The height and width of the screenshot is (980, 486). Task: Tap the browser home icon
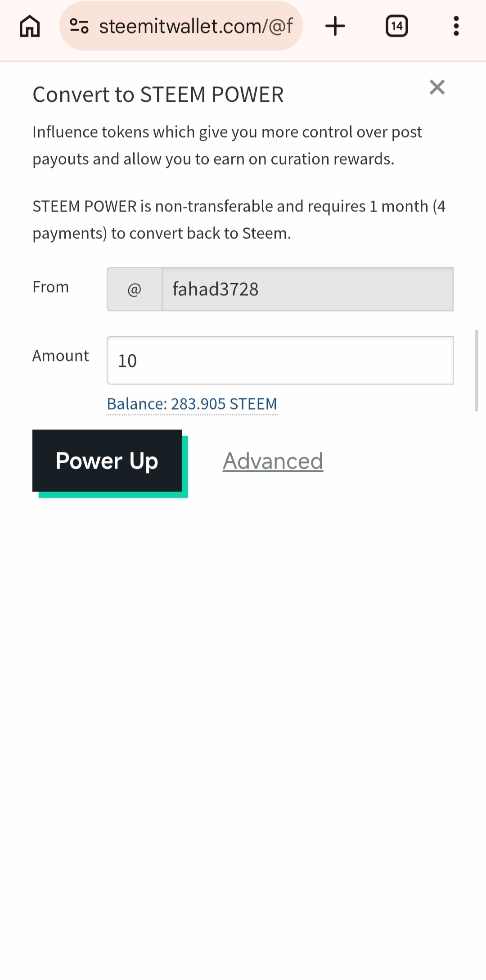30,26
